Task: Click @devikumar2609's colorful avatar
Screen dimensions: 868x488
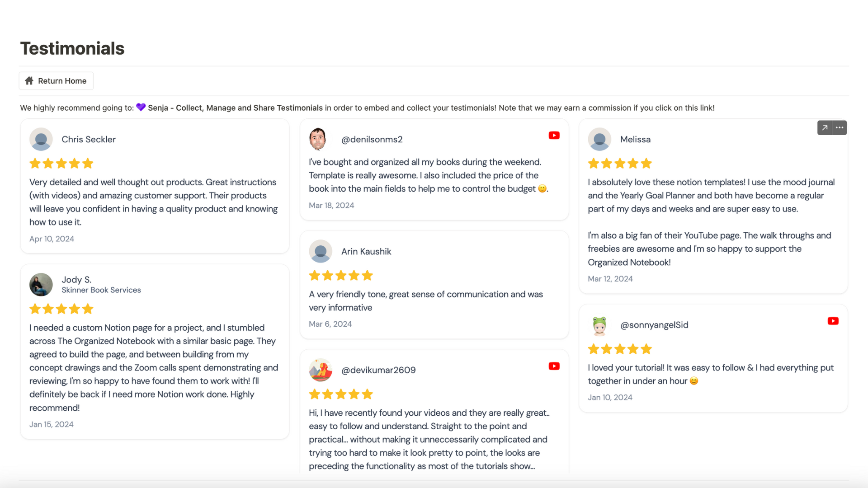Action: point(321,370)
